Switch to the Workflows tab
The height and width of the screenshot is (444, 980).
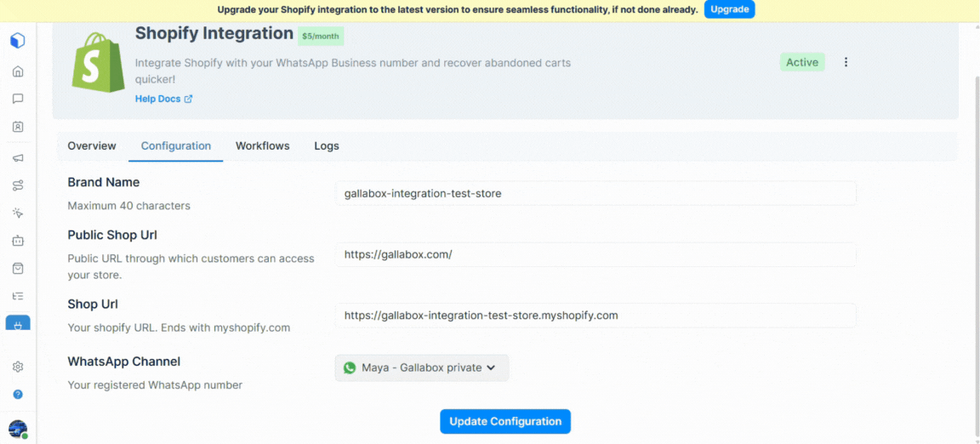coord(263,145)
